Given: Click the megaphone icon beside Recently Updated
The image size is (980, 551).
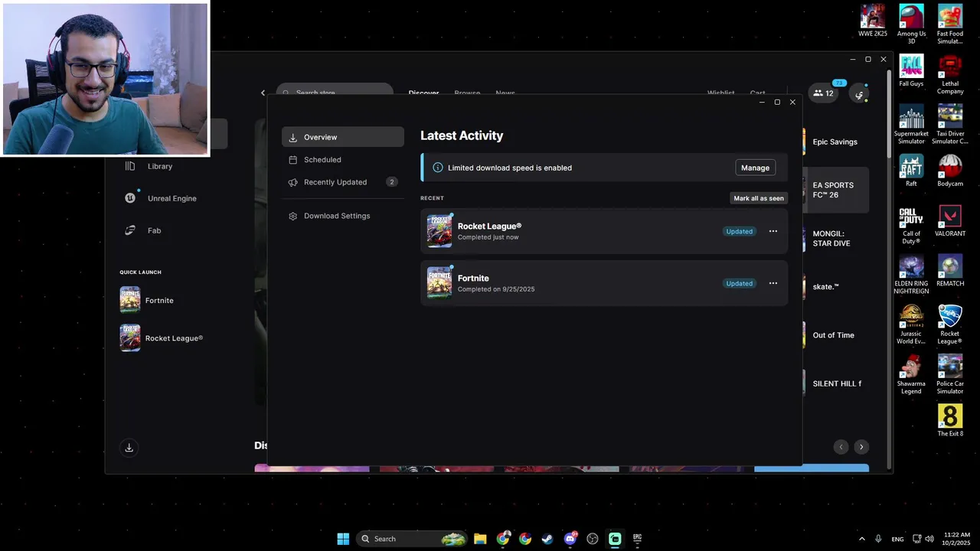Looking at the screenshot, I should (x=292, y=182).
